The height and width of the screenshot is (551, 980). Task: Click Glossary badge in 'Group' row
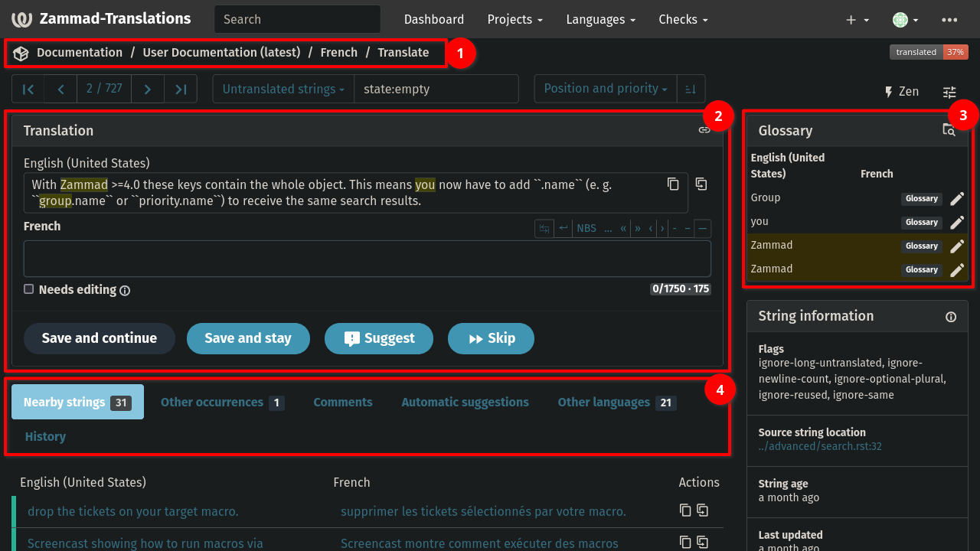point(922,199)
